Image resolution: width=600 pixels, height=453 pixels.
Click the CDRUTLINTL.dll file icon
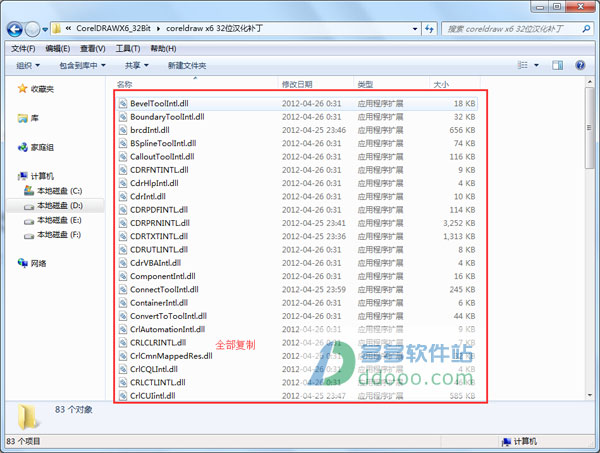(123, 249)
